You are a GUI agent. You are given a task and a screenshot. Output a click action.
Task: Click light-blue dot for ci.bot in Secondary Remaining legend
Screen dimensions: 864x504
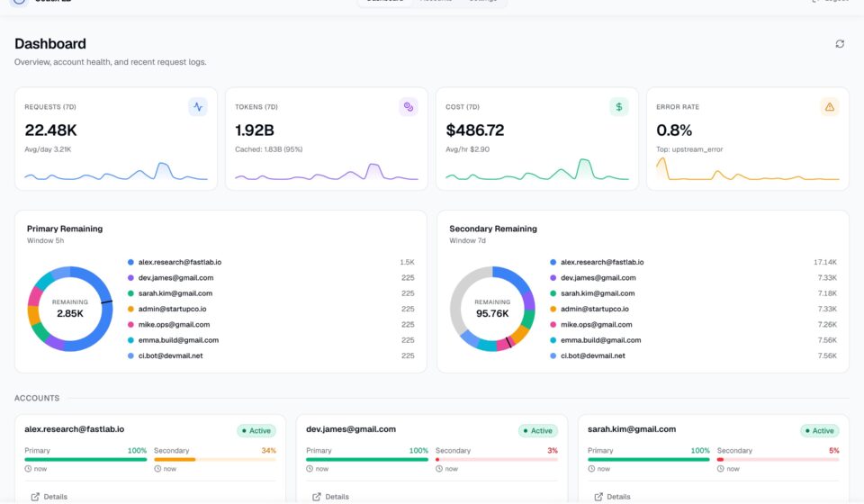click(553, 355)
